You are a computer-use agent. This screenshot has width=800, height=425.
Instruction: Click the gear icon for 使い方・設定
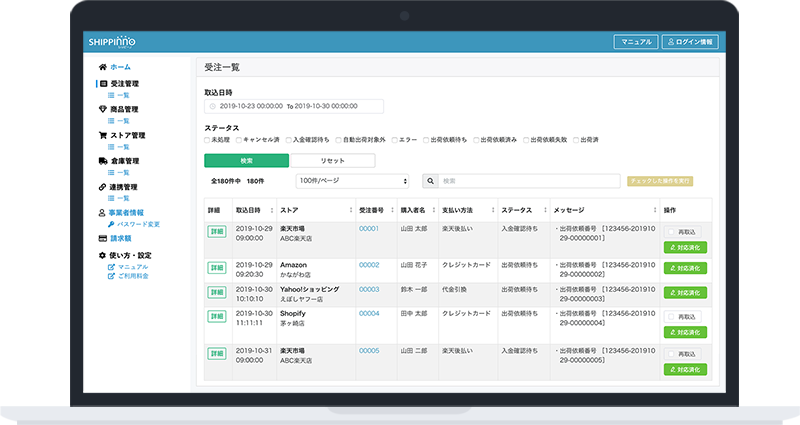point(102,255)
